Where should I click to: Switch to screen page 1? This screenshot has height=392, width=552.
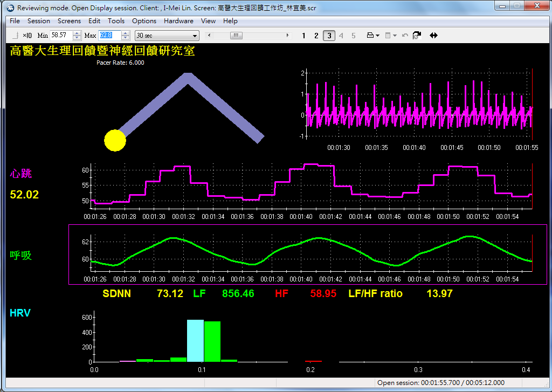(x=303, y=36)
